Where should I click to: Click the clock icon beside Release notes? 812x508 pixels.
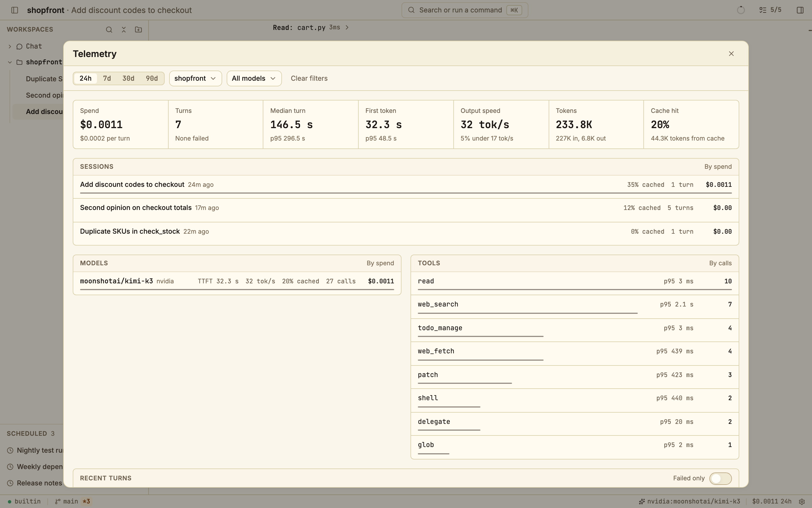10,483
